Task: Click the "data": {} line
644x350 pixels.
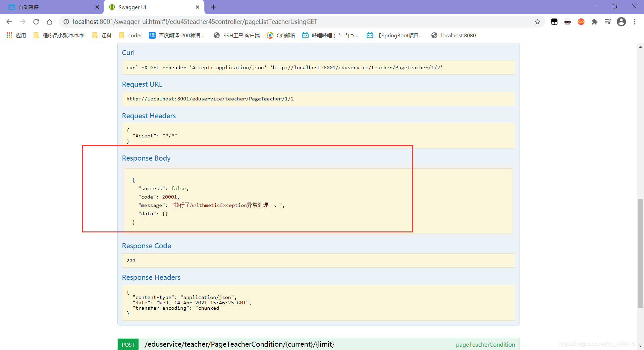Action: pyautogui.click(x=153, y=214)
